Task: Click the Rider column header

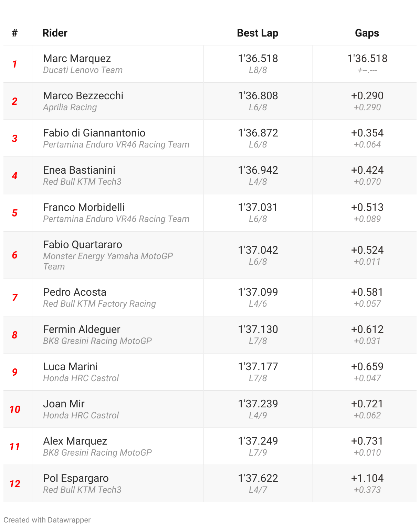Action: (x=55, y=33)
